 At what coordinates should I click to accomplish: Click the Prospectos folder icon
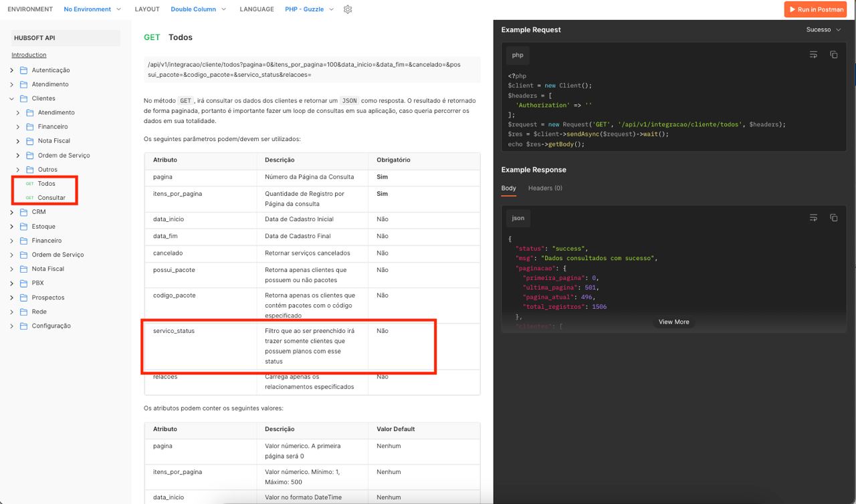[23, 297]
